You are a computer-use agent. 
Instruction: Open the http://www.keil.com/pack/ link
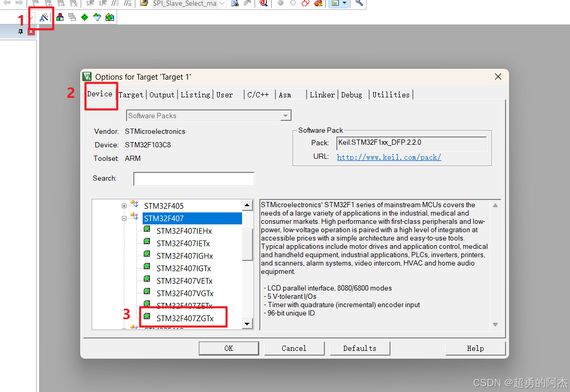click(389, 157)
